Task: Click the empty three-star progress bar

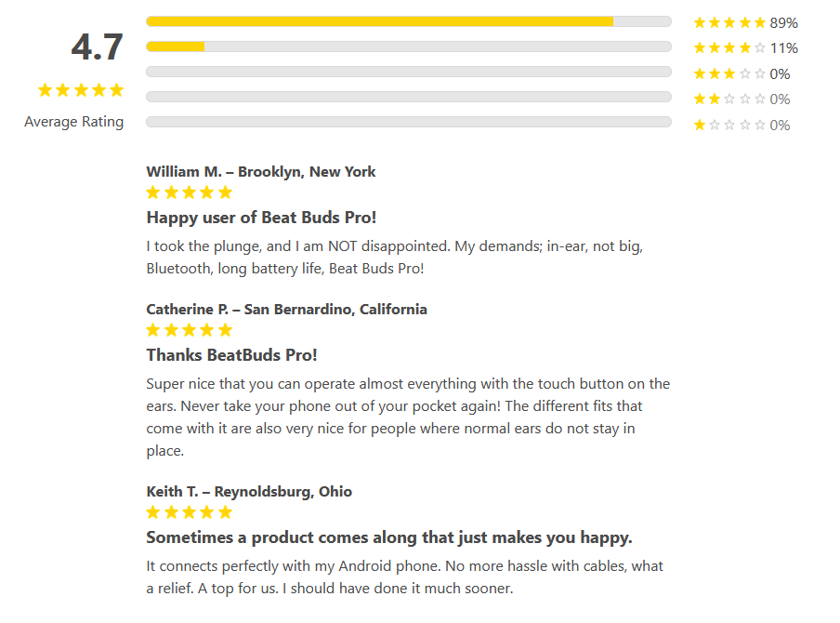Action: [409, 72]
